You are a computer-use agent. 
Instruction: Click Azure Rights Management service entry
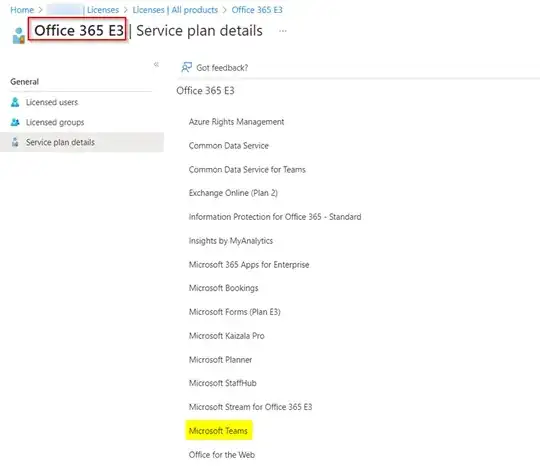pyautogui.click(x=236, y=122)
